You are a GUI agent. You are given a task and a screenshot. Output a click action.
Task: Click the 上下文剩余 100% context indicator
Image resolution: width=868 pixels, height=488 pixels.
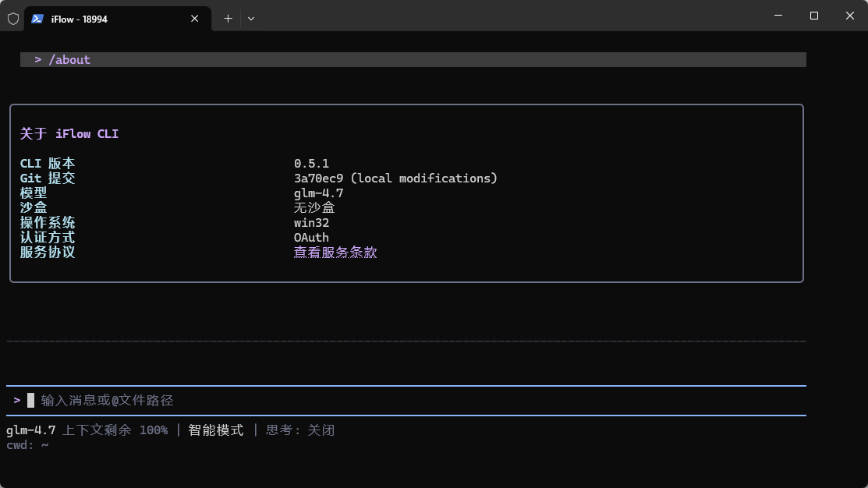click(115, 430)
